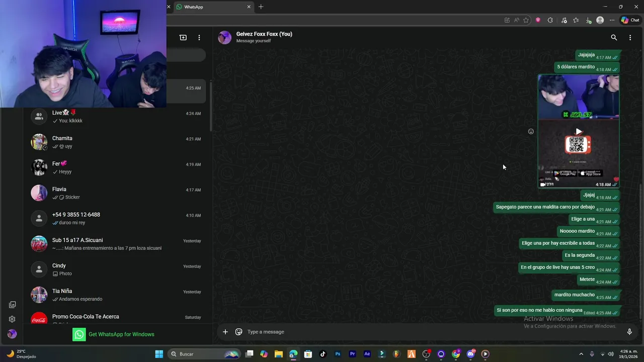The image size is (644, 362).
Task: Click message 'Es la segunda'
Action: tap(591, 255)
